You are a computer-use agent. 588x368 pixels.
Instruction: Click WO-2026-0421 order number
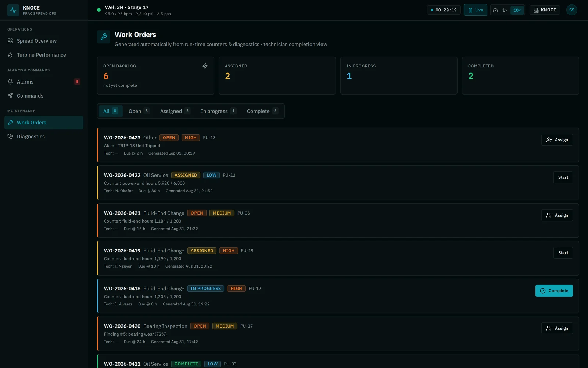point(122,213)
